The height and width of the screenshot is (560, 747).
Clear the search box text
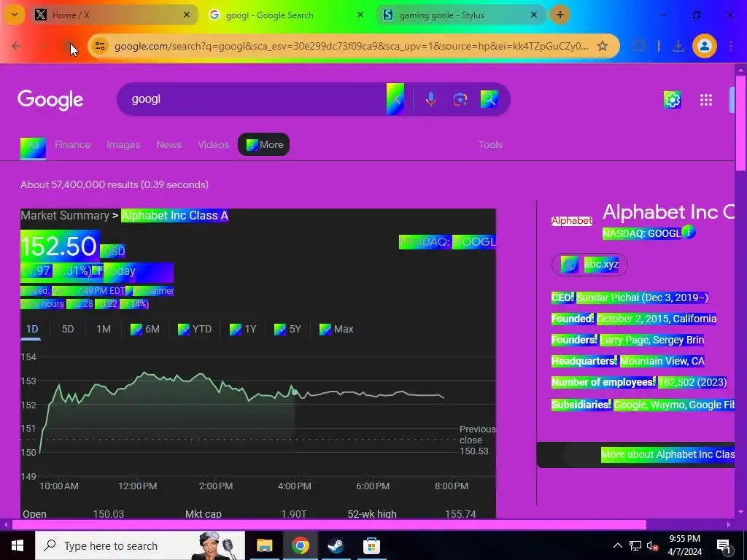point(395,99)
